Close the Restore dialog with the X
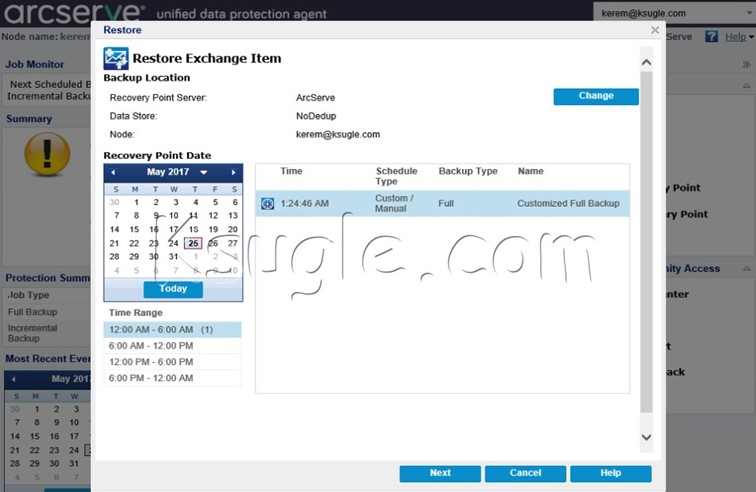 [x=655, y=30]
